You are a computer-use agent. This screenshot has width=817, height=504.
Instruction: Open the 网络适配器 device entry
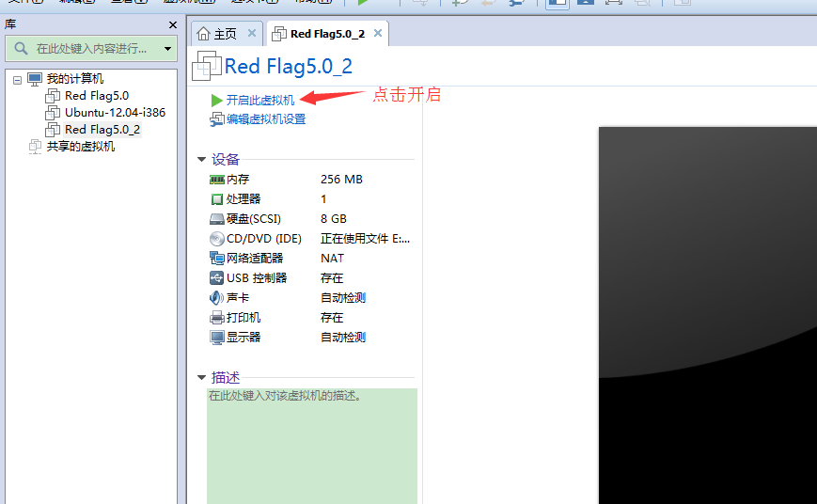point(255,258)
